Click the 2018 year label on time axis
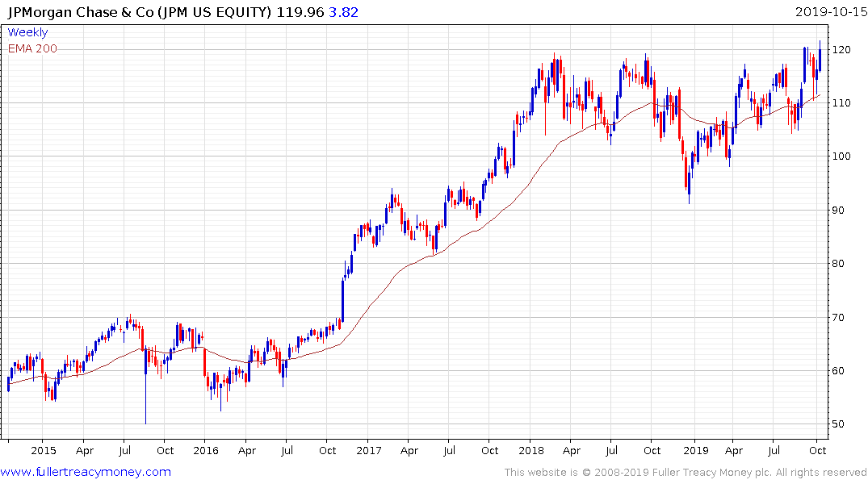Screen dimensions: 868x484 [x=531, y=450]
